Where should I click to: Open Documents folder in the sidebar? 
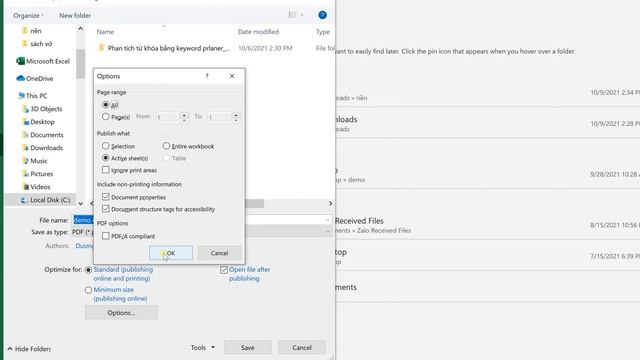point(42,135)
